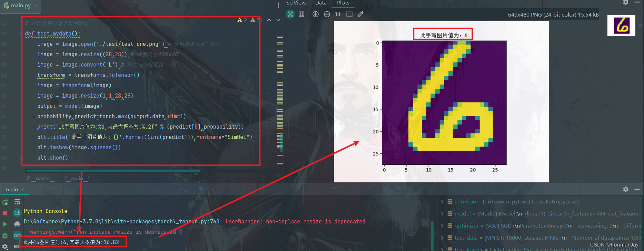Open the editor tab options menu
Viewport: 644px width, 251px height.
[x=278, y=5]
